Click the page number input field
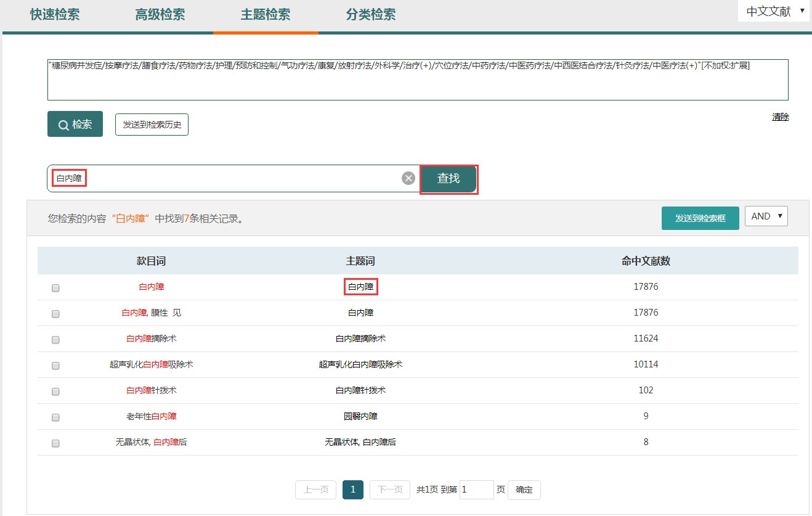This screenshot has width=812, height=516. coord(476,489)
